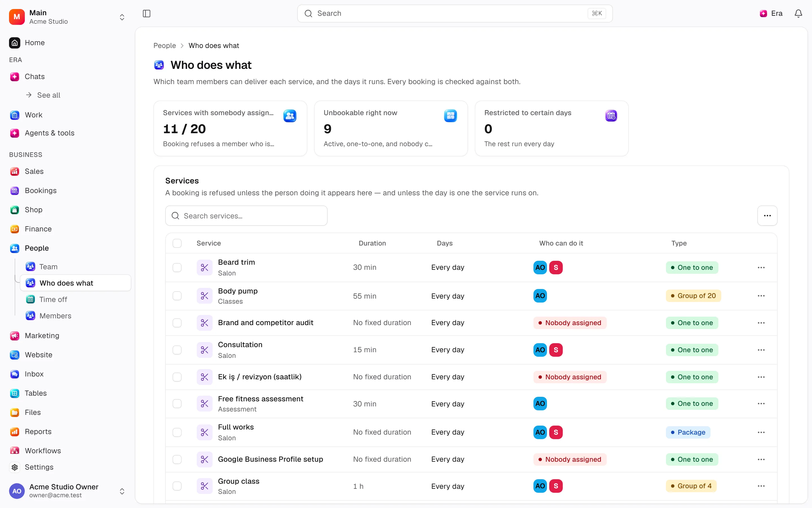Toggle the sidebar panel icon
812x508 pixels.
(147, 14)
